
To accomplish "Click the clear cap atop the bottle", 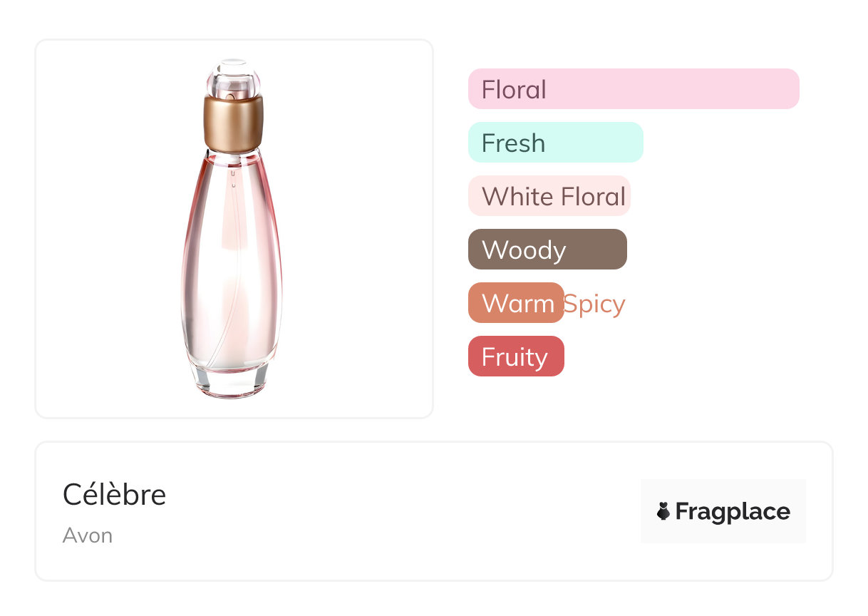I will click(232, 80).
